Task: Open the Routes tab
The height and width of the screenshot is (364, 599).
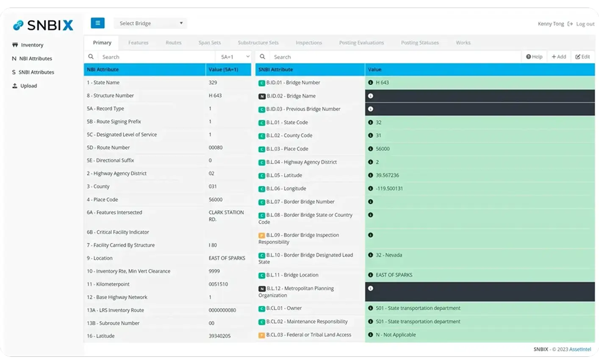Action: (x=174, y=43)
